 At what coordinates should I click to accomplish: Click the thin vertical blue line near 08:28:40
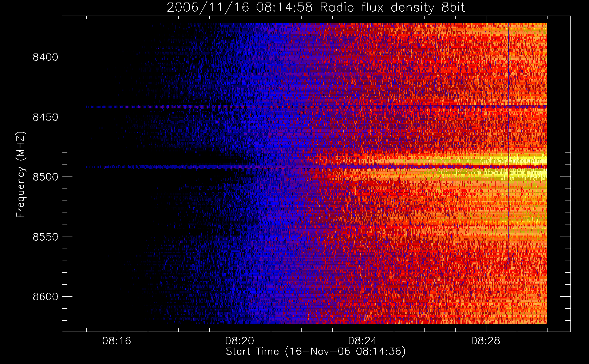(x=508, y=131)
